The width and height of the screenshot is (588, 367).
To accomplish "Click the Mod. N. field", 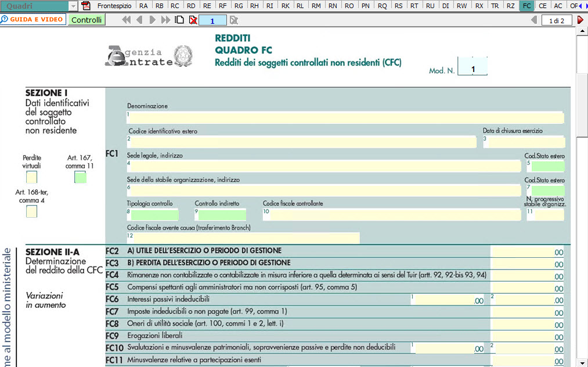I will pyautogui.click(x=472, y=66).
